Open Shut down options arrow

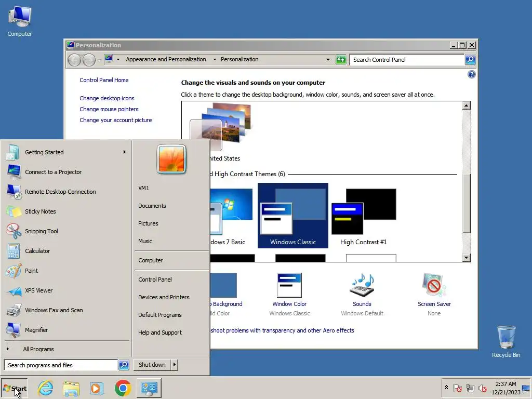[x=175, y=365]
